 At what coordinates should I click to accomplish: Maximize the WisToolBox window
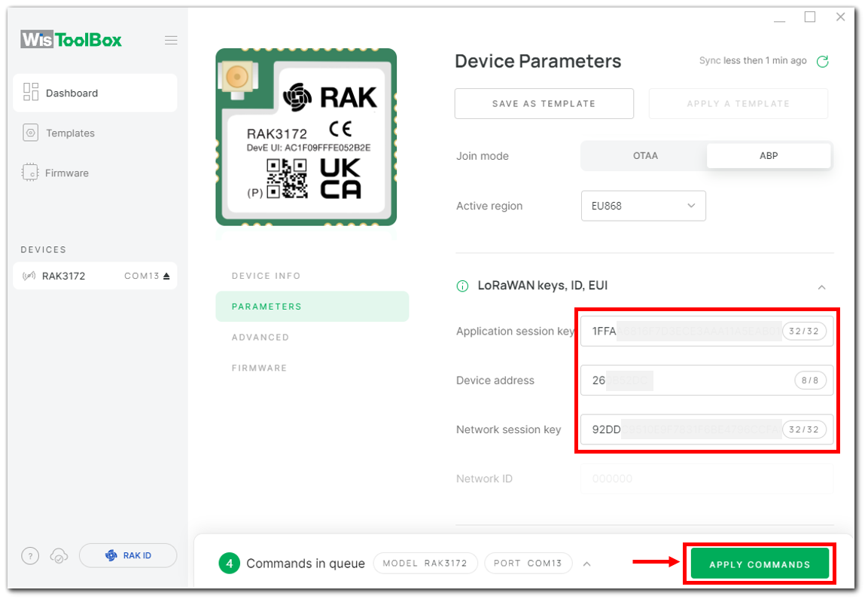pyautogui.click(x=810, y=17)
